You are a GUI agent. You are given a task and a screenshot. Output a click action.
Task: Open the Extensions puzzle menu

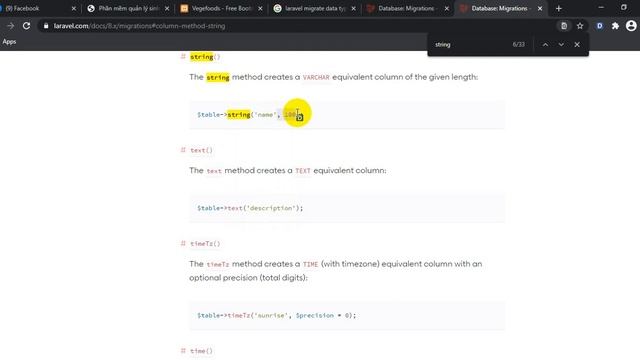615,26
